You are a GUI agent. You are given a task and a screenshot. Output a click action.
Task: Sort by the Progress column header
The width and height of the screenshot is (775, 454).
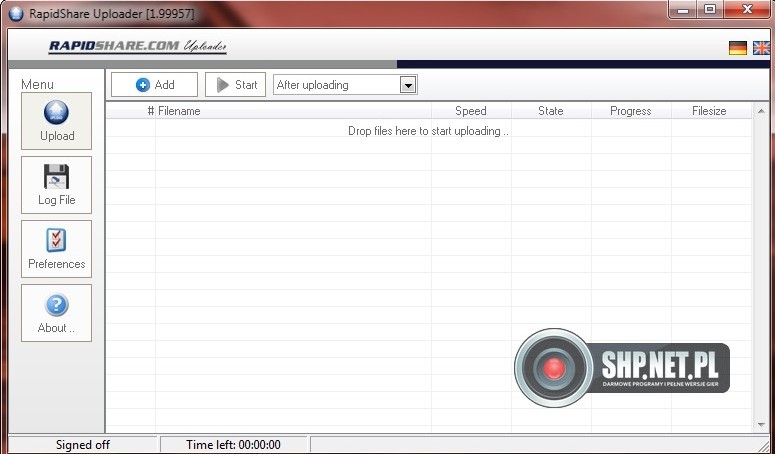tap(631, 111)
